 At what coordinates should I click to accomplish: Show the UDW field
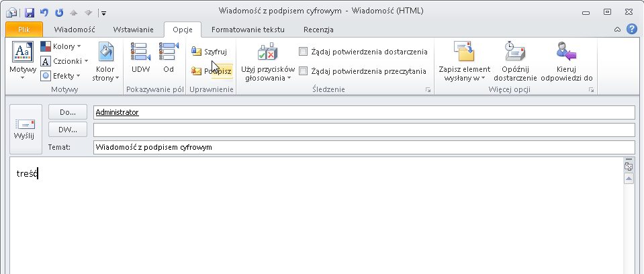point(140,58)
